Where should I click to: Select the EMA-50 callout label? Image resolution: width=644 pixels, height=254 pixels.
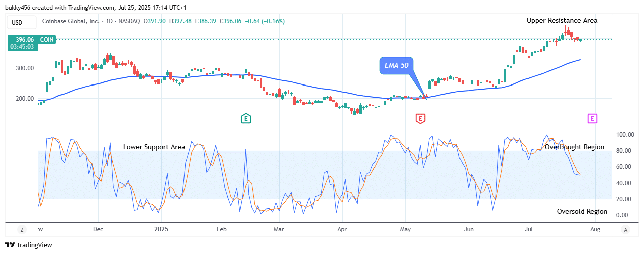tap(396, 65)
